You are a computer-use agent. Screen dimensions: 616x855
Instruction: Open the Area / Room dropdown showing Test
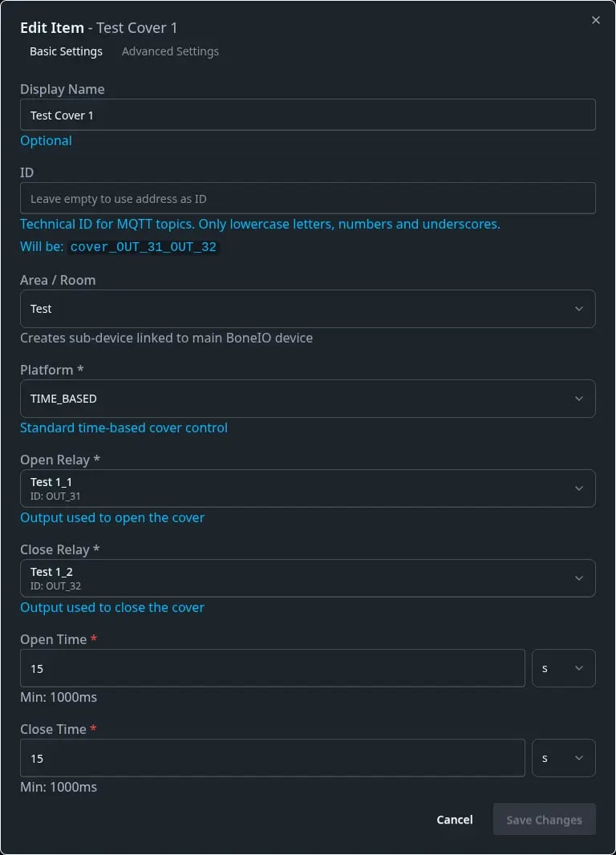pos(308,309)
